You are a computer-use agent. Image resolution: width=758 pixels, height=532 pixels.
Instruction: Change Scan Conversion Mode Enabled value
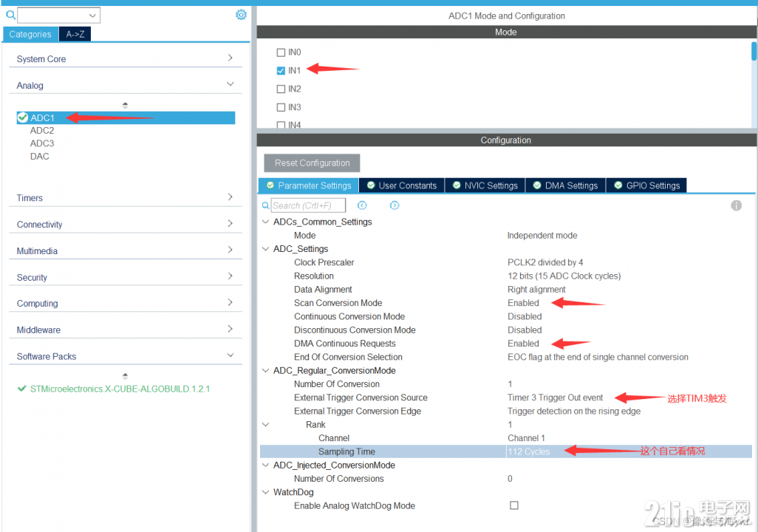[523, 303]
